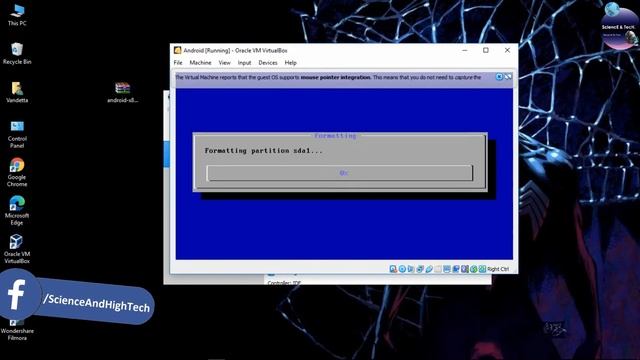Click the recording indicator icon
The width and height of the screenshot is (640, 360).
tap(456, 269)
